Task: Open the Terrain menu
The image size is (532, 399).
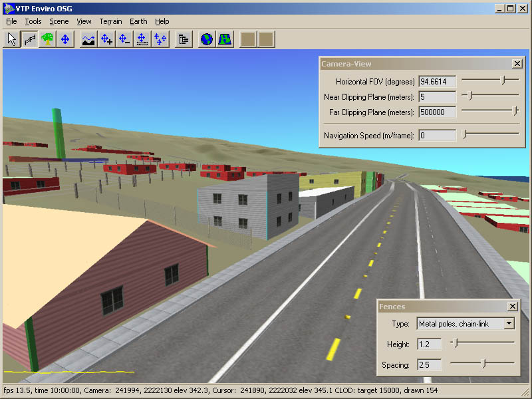Action: click(110, 21)
